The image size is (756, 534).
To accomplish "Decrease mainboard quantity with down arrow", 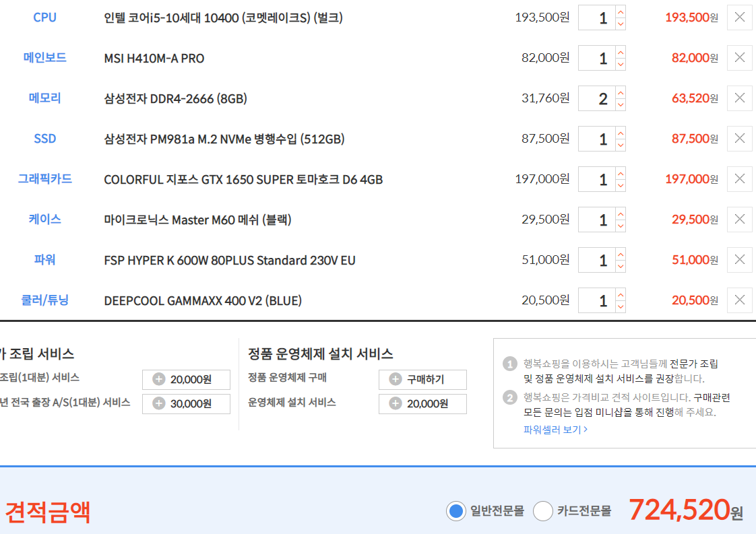I will (621, 64).
